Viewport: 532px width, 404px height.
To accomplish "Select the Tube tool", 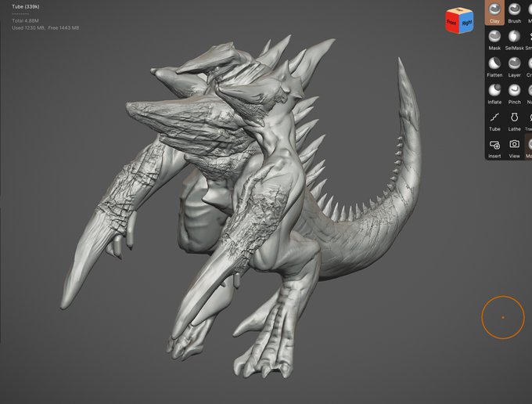I will click(x=494, y=121).
